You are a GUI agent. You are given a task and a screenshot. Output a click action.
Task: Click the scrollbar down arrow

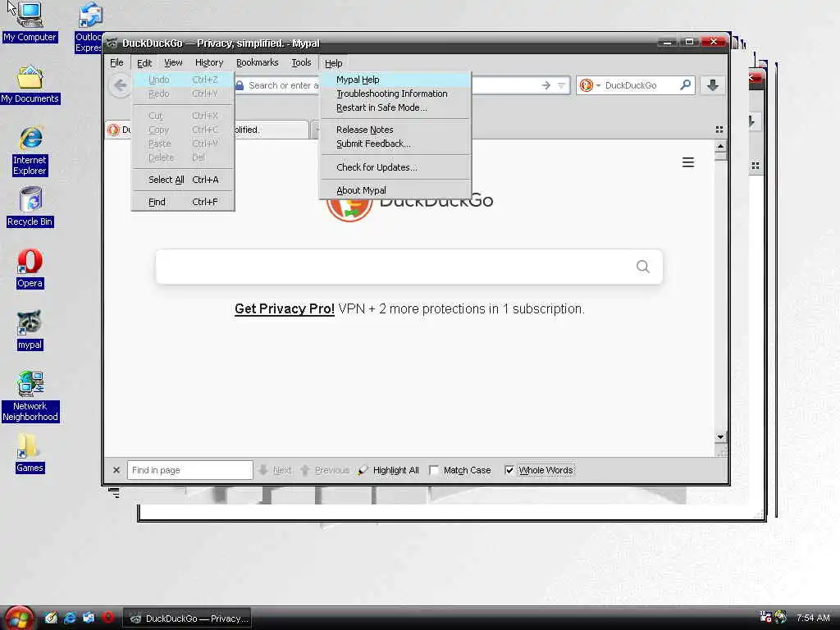coord(720,437)
